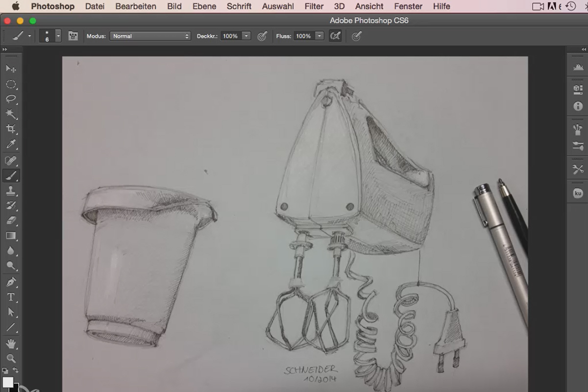Collapse the right panel dock to icons
588x392 pixels.
tap(583, 49)
